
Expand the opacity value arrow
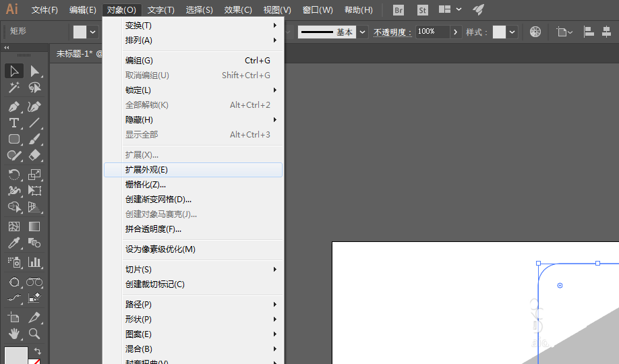[x=456, y=32]
